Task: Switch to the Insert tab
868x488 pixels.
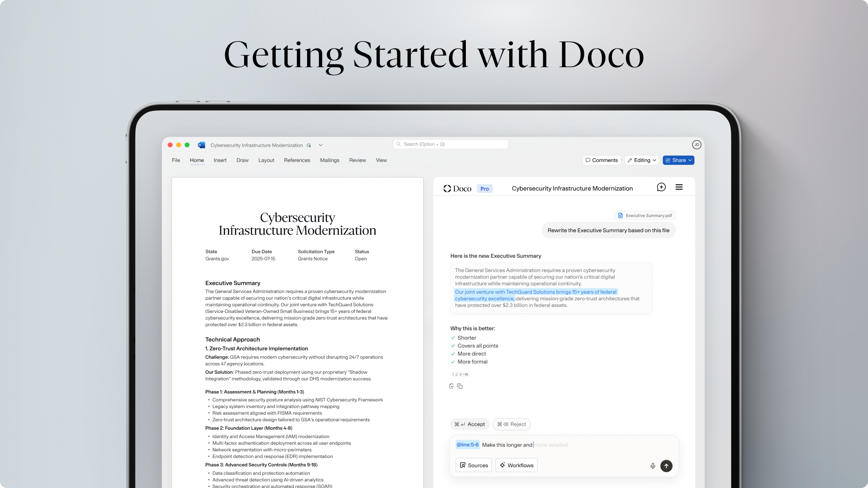Action: (x=220, y=160)
